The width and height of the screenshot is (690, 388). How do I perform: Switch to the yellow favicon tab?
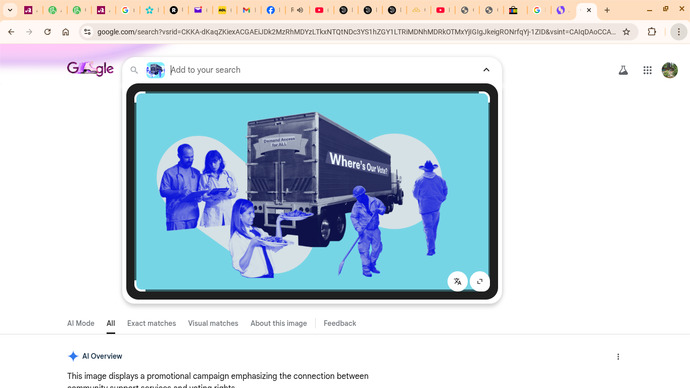coord(222,10)
